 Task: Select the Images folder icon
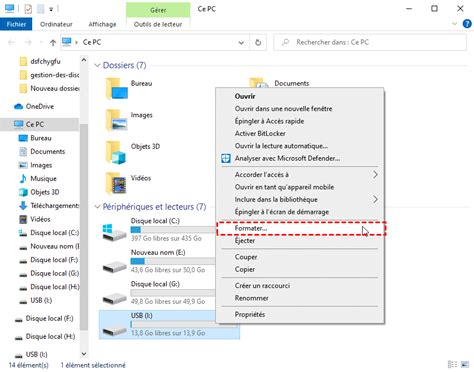point(116,120)
